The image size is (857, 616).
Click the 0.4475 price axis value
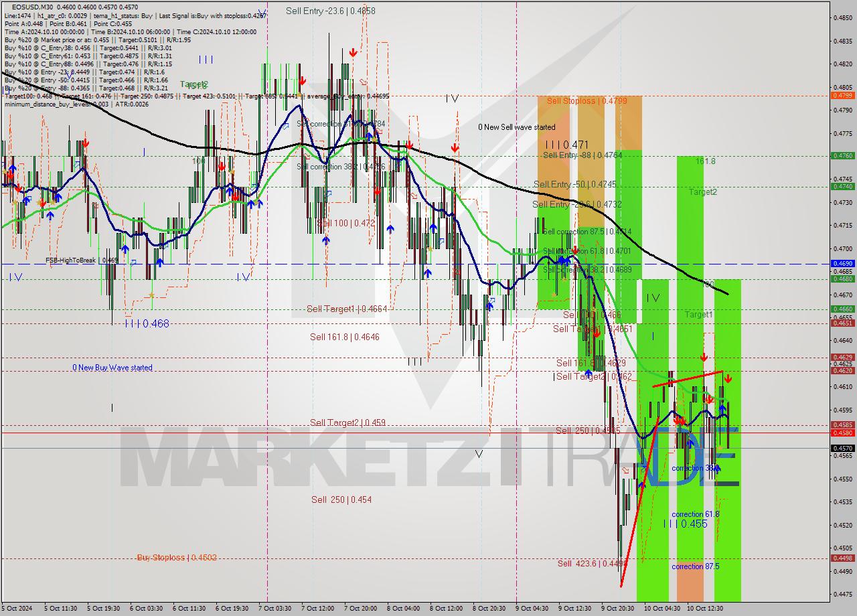coord(842,594)
